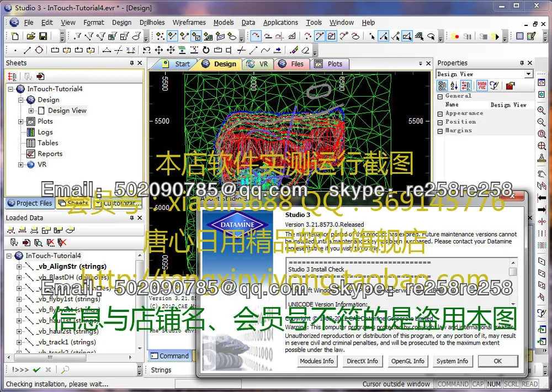Switch to the VR tab

pyautogui.click(x=258, y=64)
